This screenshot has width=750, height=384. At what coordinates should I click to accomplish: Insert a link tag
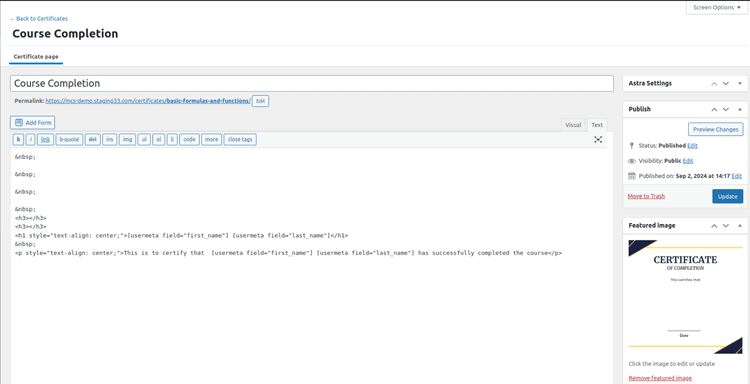click(x=45, y=139)
